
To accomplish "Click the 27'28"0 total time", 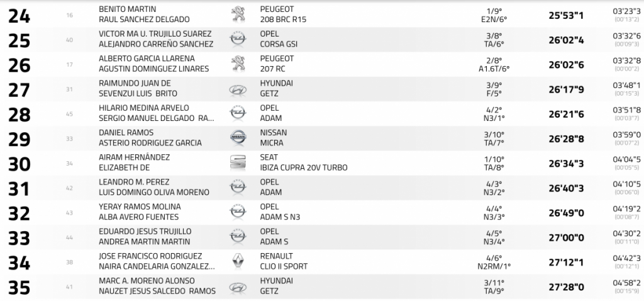I will [566, 287].
